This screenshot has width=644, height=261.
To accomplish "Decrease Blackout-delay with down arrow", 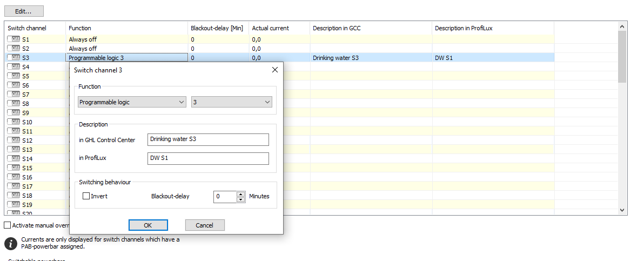I will pos(240,199).
